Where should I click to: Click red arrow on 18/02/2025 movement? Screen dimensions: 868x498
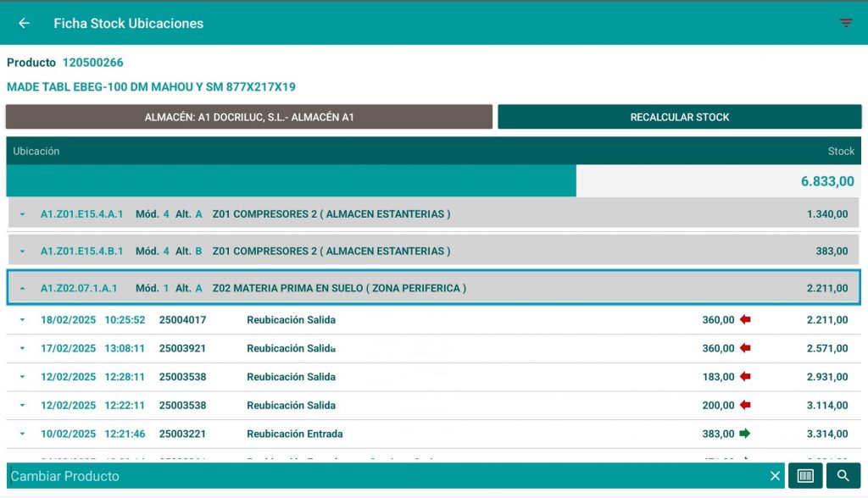pos(745,320)
